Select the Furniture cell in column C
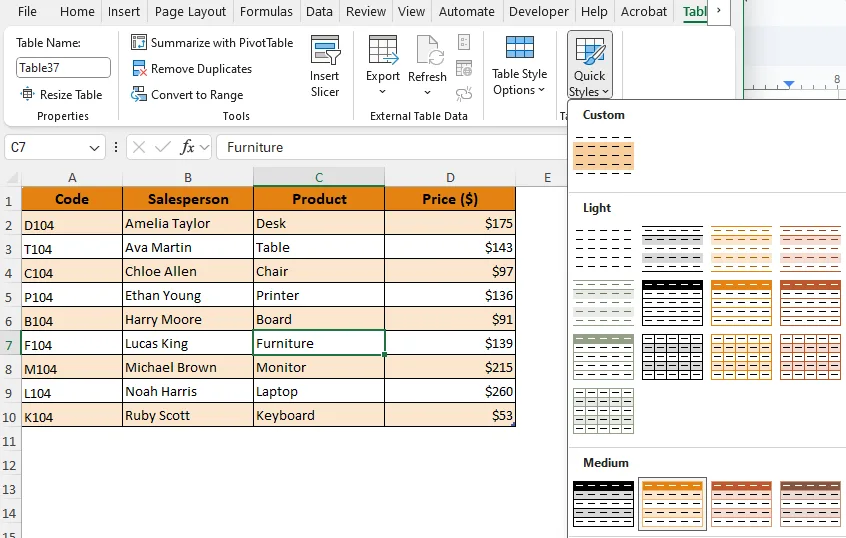Viewport: 846px width, 538px height. pyautogui.click(x=319, y=343)
